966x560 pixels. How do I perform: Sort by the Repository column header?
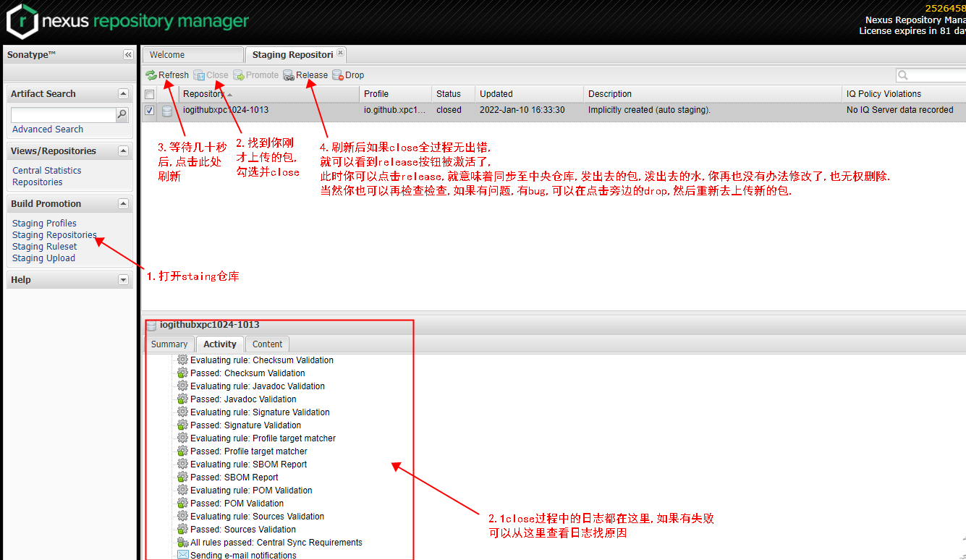point(269,94)
